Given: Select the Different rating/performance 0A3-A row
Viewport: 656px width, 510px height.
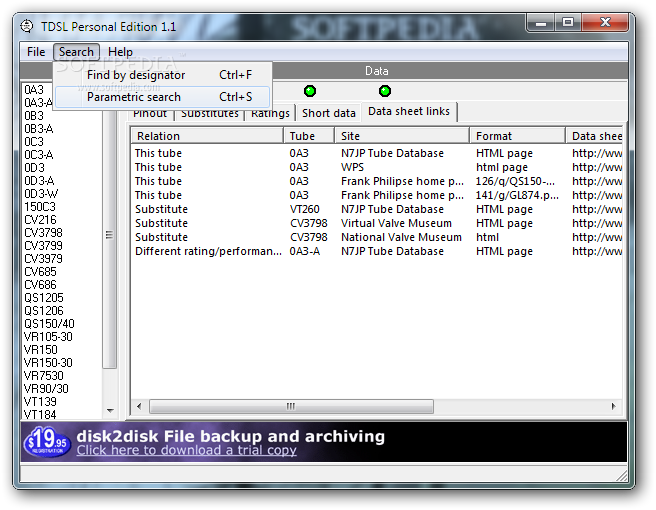Looking at the screenshot, I should point(377,251).
